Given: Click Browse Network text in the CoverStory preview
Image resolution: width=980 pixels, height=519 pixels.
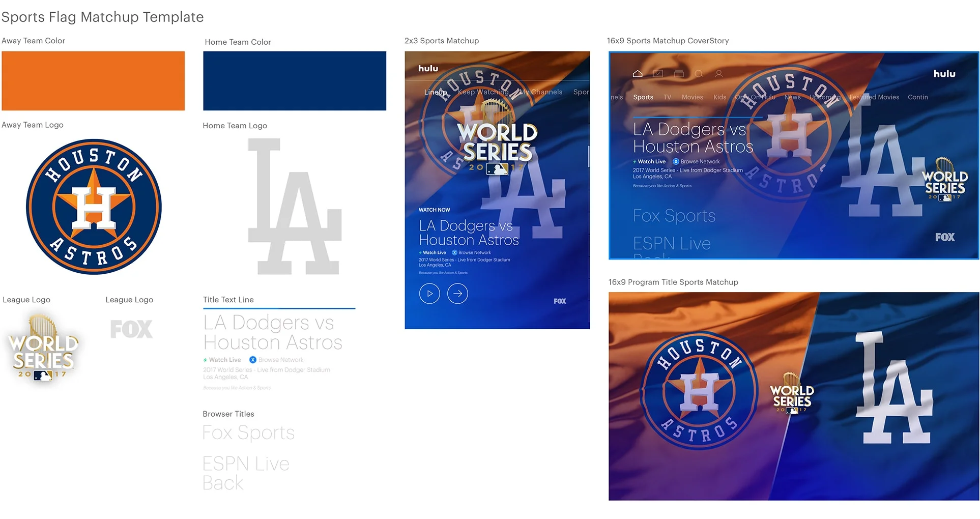Looking at the screenshot, I should point(700,161).
